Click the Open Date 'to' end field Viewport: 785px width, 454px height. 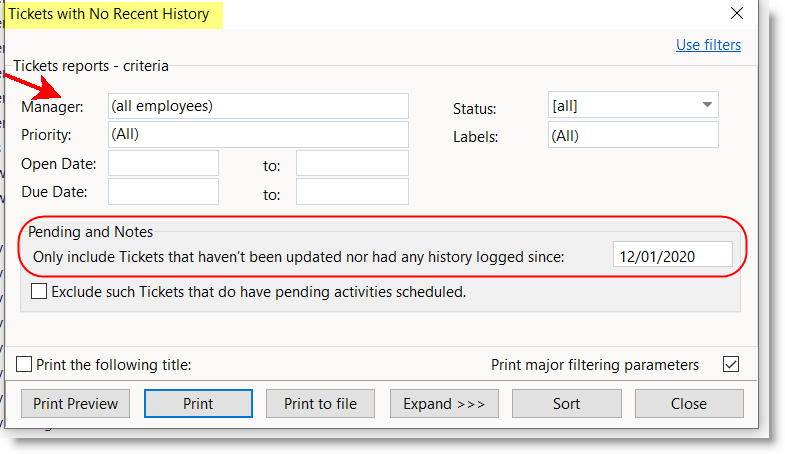[x=352, y=163]
